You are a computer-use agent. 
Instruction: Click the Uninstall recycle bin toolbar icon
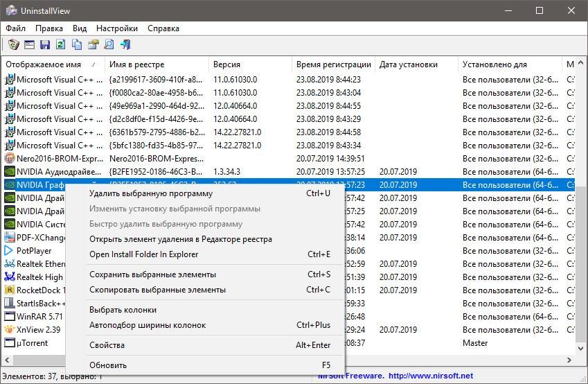[13, 44]
